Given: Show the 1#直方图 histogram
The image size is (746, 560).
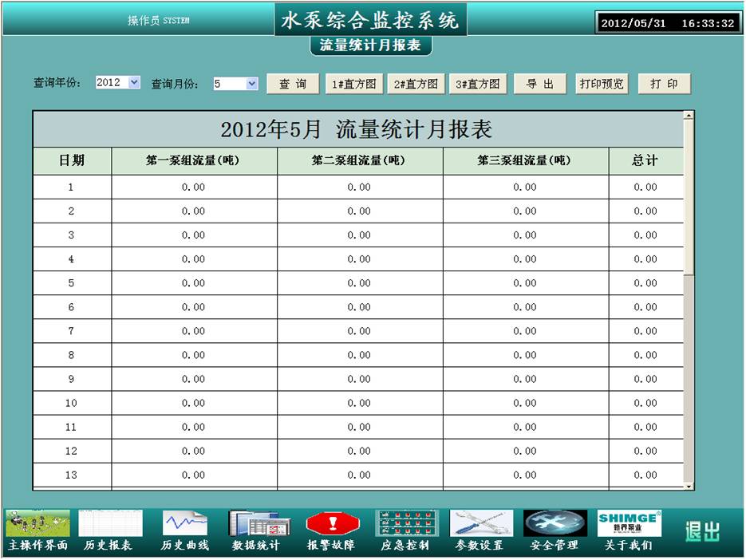Looking at the screenshot, I should [353, 84].
